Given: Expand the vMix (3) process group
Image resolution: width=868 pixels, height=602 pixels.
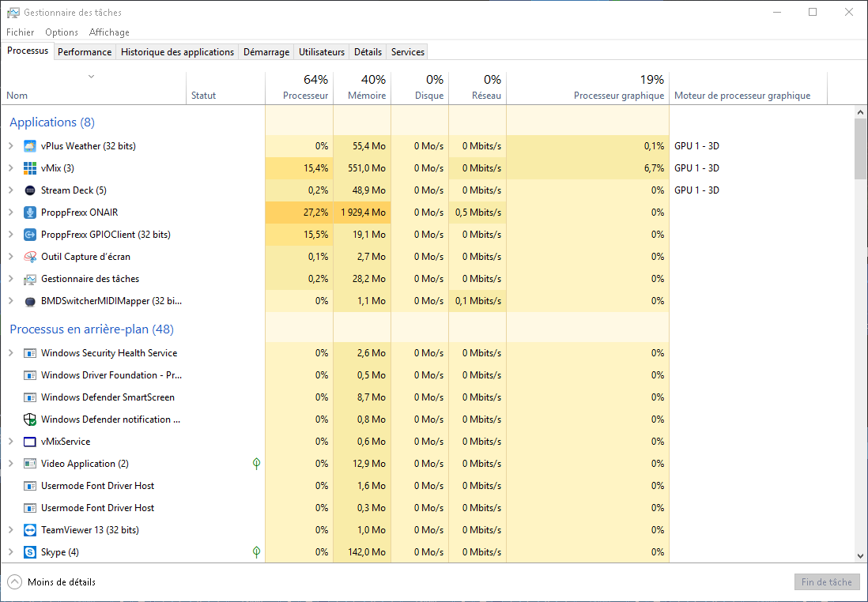Looking at the screenshot, I should 11,168.
